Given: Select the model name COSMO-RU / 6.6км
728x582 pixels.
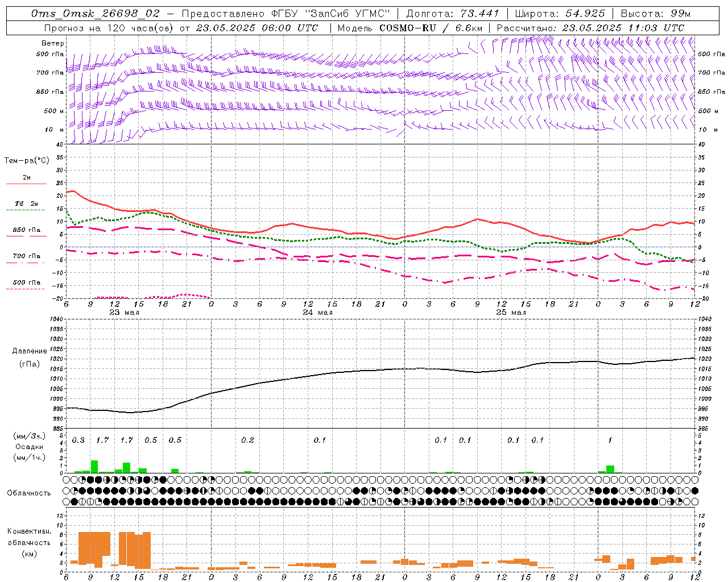Looking at the screenshot, I should [431, 28].
